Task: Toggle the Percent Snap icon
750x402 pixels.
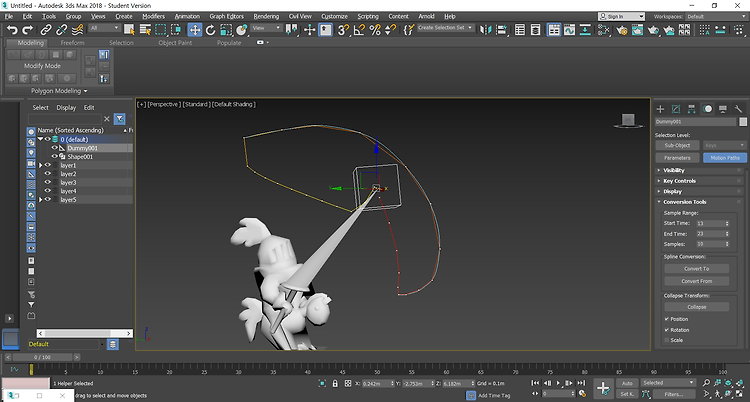Action: (375, 30)
